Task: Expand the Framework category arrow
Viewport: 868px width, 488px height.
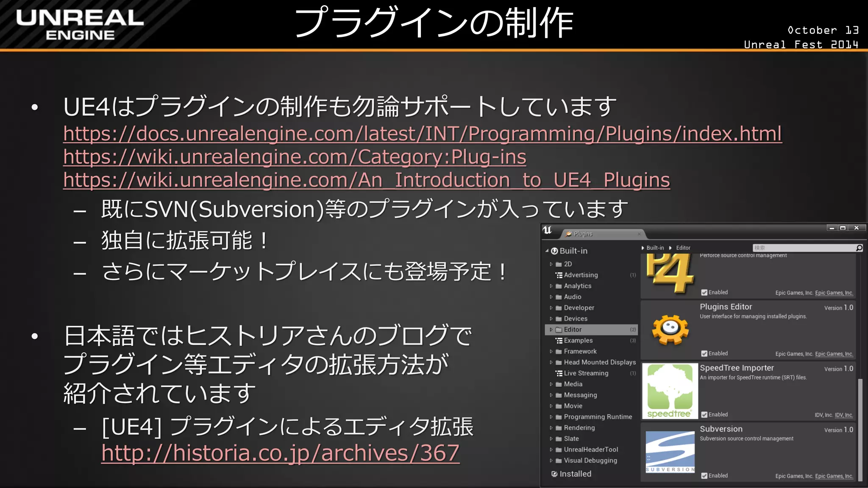Action: pyautogui.click(x=551, y=352)
